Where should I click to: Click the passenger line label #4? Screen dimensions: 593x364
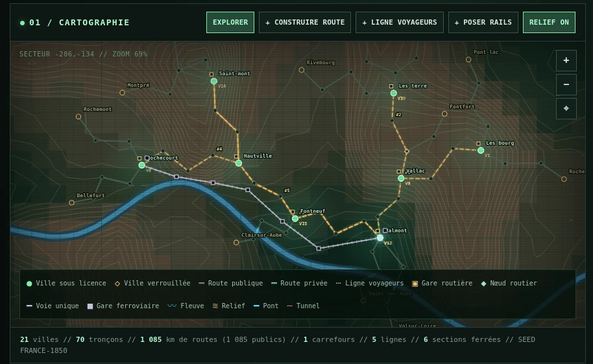pyautogui.click(x=219, y=149)
